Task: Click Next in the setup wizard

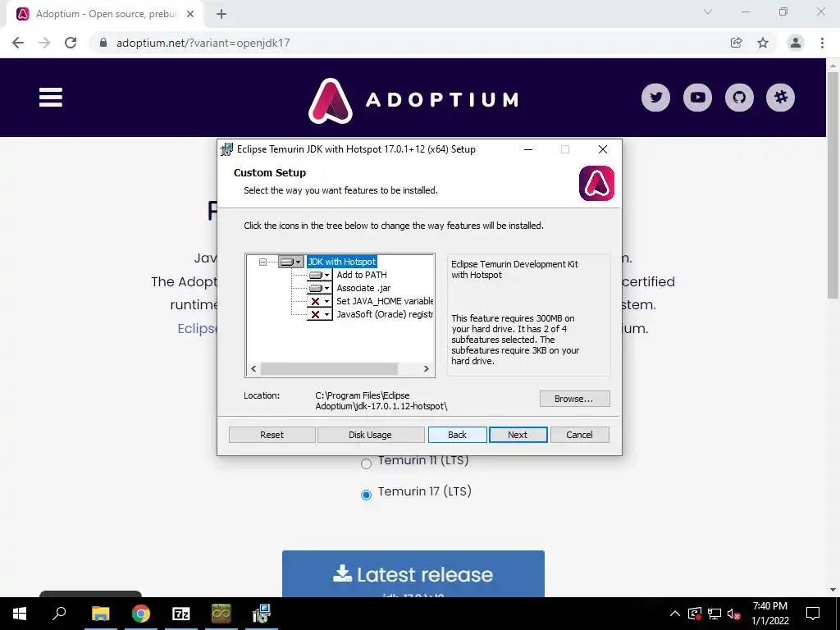Action: click(518, 435)
